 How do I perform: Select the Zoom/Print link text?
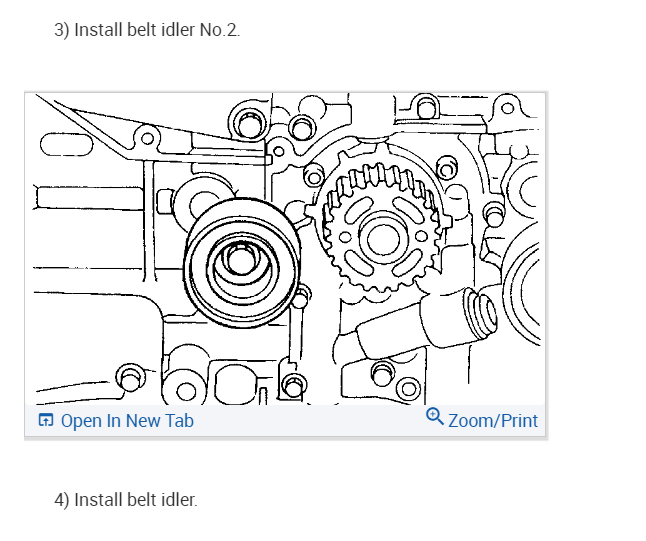coord(493,421)
